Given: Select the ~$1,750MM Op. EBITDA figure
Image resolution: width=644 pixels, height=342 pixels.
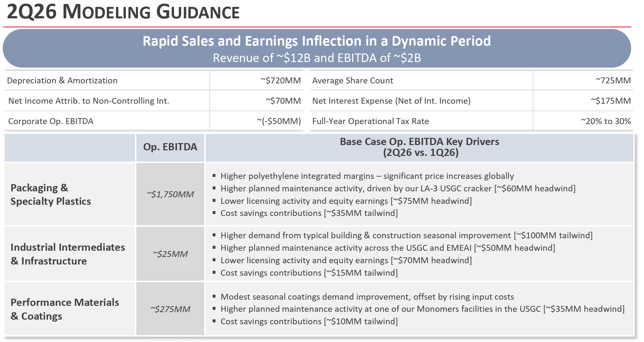Looking at the screenshot, I should 170,194.
